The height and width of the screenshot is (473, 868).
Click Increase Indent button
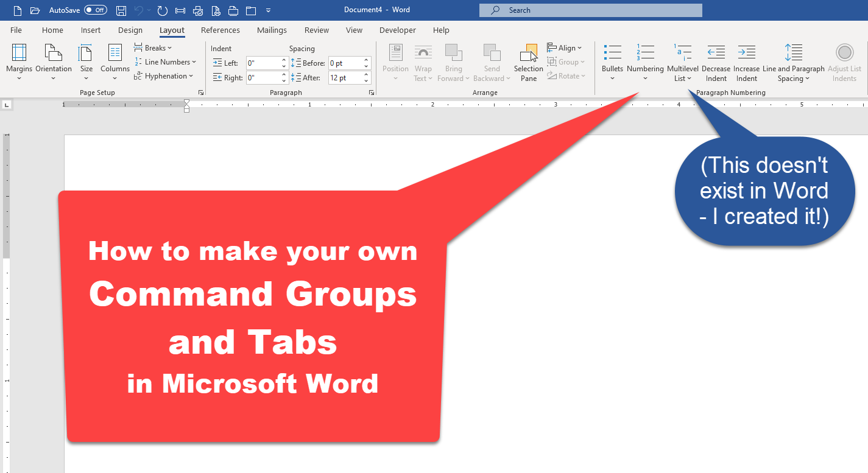(x=746, y=62)
